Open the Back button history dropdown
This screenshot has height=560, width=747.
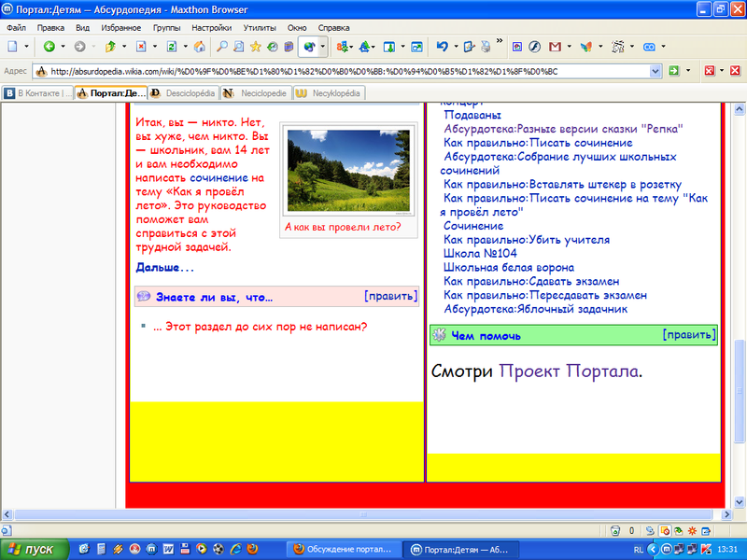click(x=62, y=46)
